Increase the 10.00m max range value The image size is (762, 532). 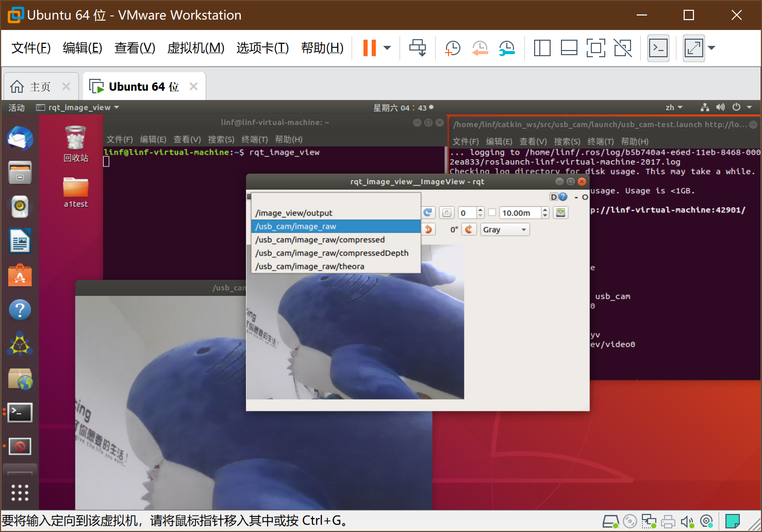pos(545,210)
